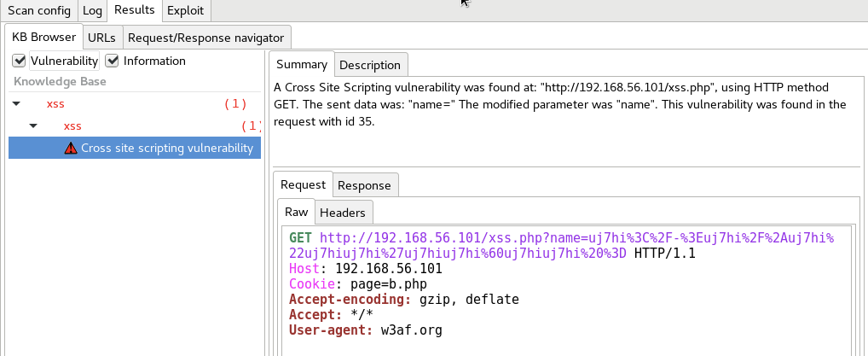Viewport: 868px width, 356px height.
Task: Click the User-agent header line
Action: (365, 330)
